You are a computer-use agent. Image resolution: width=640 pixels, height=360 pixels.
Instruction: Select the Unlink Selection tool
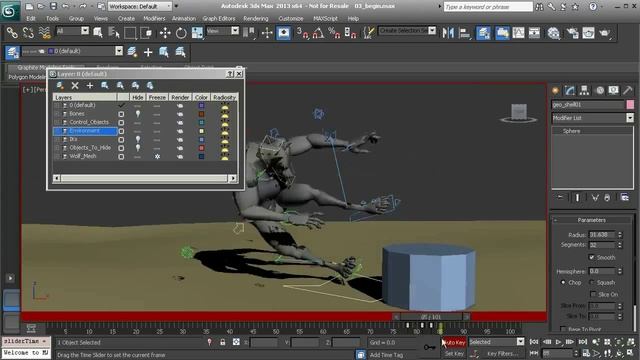click(28, 33)
